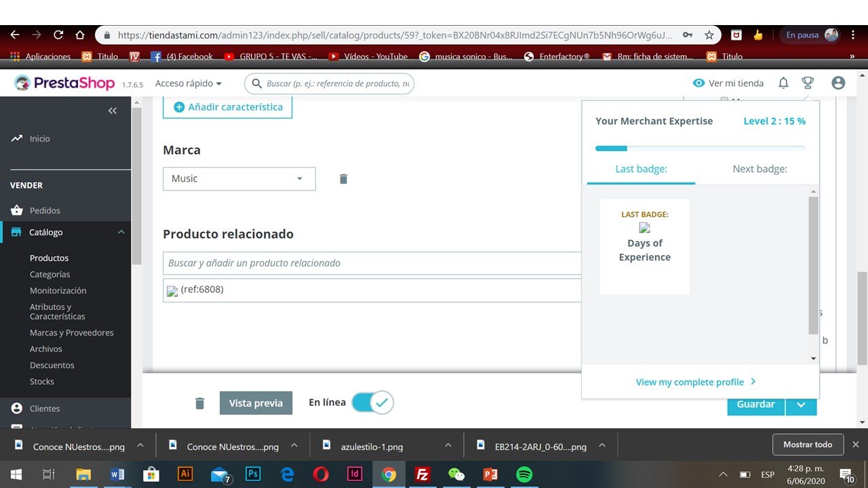Open WeChat from the taskbar
This screenshot has height=488, width=868.
[x=456, y=474]
